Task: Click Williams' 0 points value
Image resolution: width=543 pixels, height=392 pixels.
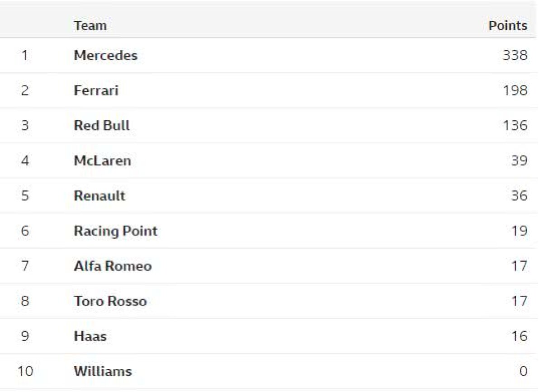Action: (523, 371)
